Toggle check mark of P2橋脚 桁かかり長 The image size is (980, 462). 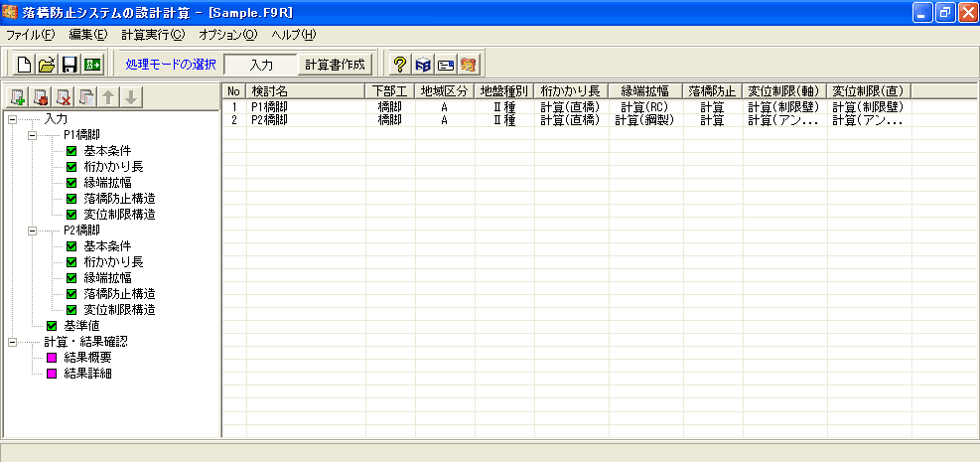coord(71,262)
